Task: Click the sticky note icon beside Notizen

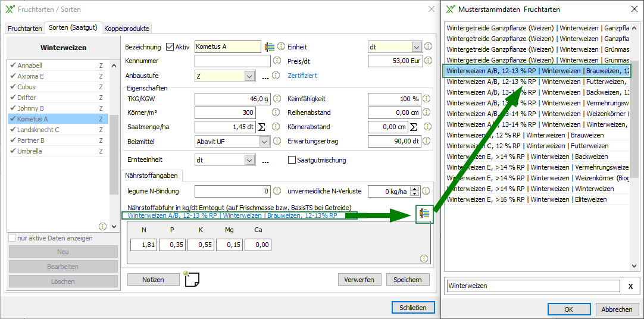Action: [x=192, y=279]
